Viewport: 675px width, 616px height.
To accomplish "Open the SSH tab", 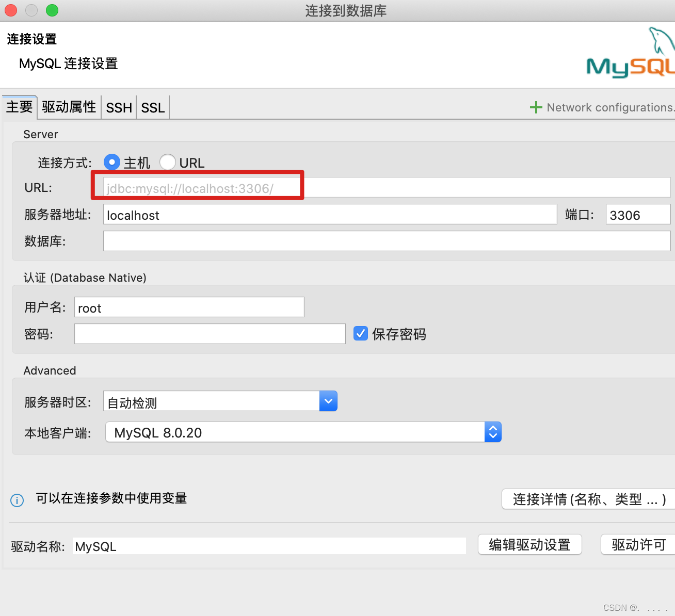I will coord(119,107).
